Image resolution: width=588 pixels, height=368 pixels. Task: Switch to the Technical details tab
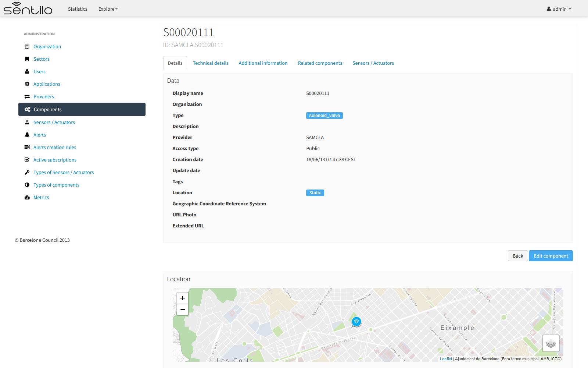(x=211, y=63)
